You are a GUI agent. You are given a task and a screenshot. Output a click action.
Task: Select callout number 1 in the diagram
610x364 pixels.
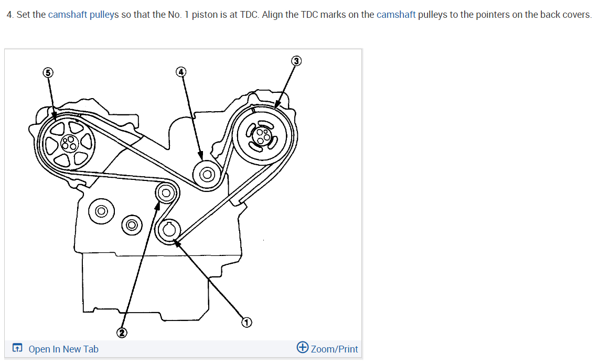(247, 323)
